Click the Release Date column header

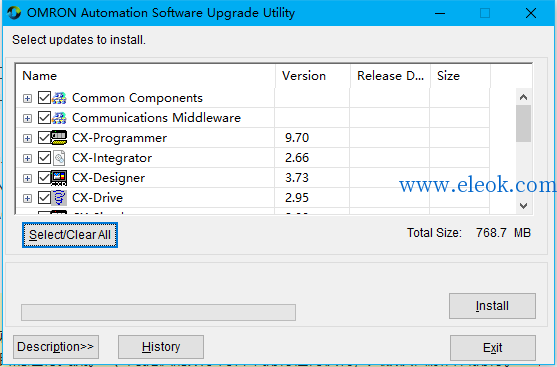pos(390,76)
